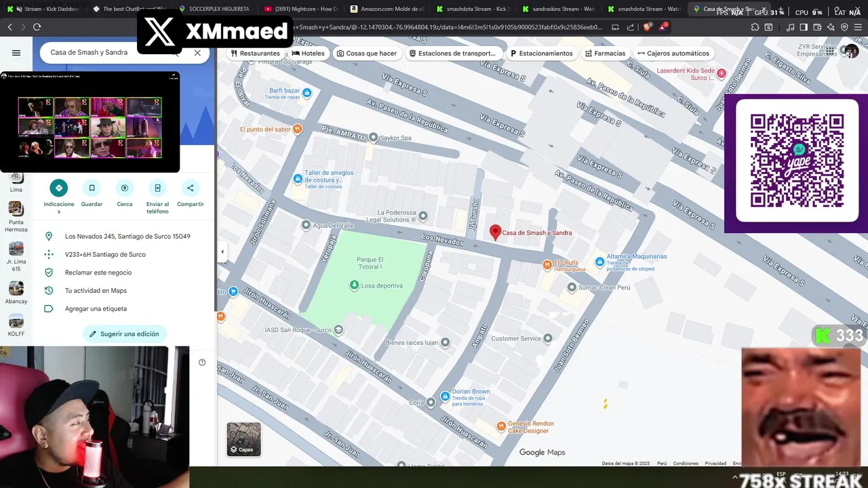
Task: Open recent Abancay in sidebar
Action: click(x=16, y=293)
